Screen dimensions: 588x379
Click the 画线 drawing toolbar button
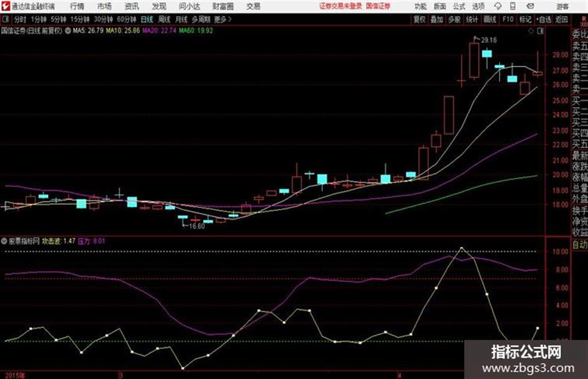[490, 19]
